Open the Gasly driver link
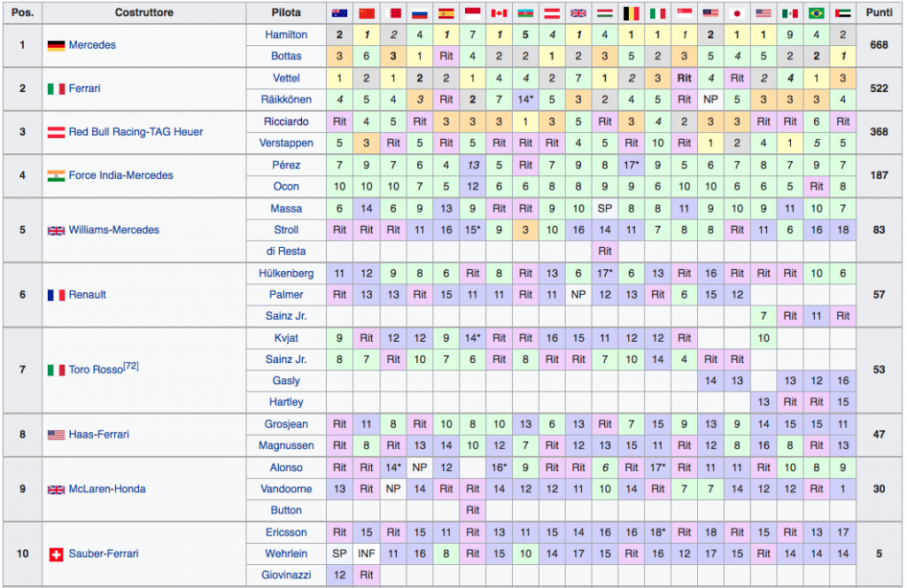Screen dimensions: 907x588 point(286,381)
